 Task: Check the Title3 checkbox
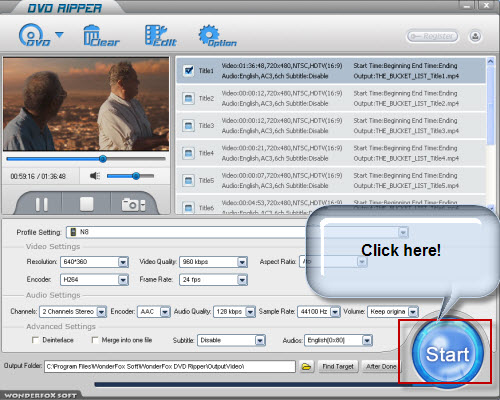[188, 126]
